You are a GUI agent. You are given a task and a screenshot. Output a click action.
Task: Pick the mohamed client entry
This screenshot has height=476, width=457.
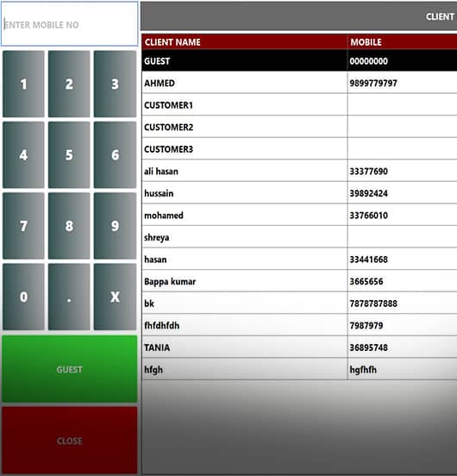tap(299, 215)
